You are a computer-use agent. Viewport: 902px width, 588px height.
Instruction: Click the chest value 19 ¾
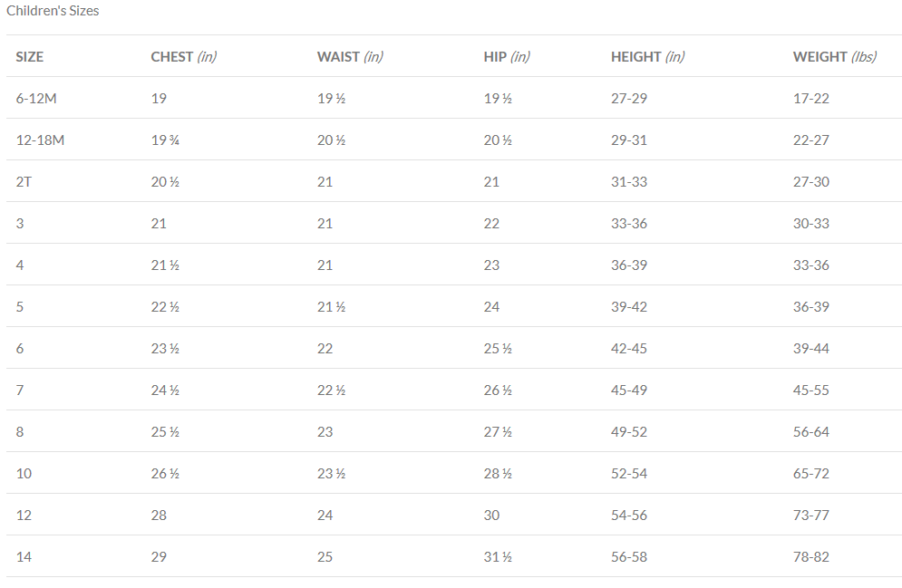pyautogui.click(x=165, y=140)
